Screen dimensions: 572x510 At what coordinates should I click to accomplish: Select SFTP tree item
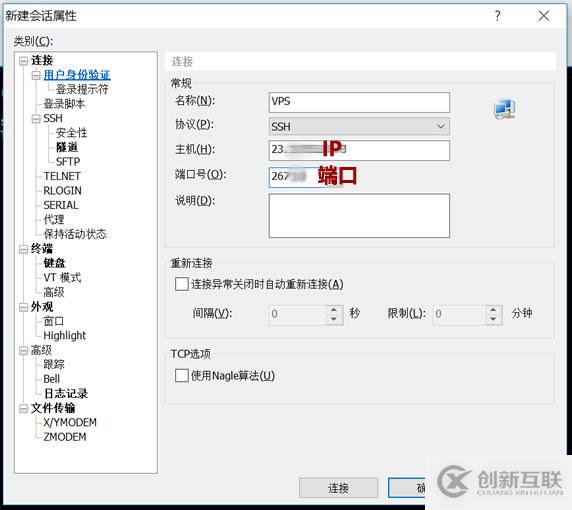[x=68, y=162]
